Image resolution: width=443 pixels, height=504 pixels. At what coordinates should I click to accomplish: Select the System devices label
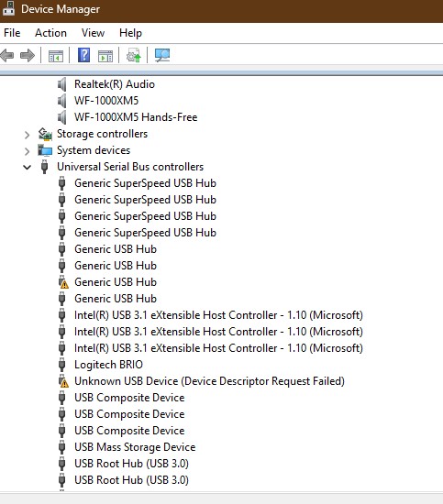(94, 150)
